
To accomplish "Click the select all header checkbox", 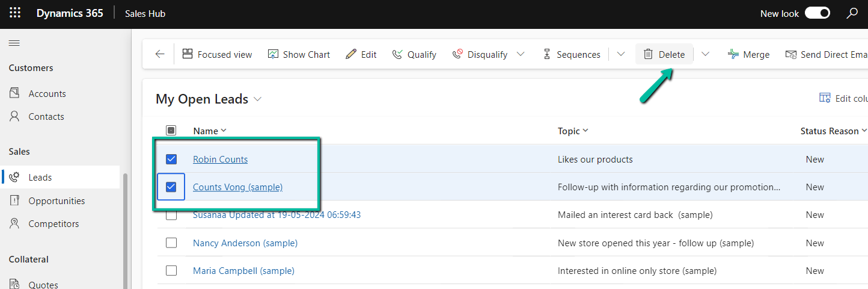I will point(171,131).
